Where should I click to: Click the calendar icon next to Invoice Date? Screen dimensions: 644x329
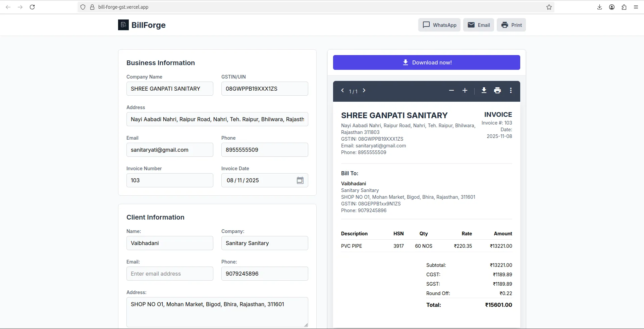click(x=300, y=180)
